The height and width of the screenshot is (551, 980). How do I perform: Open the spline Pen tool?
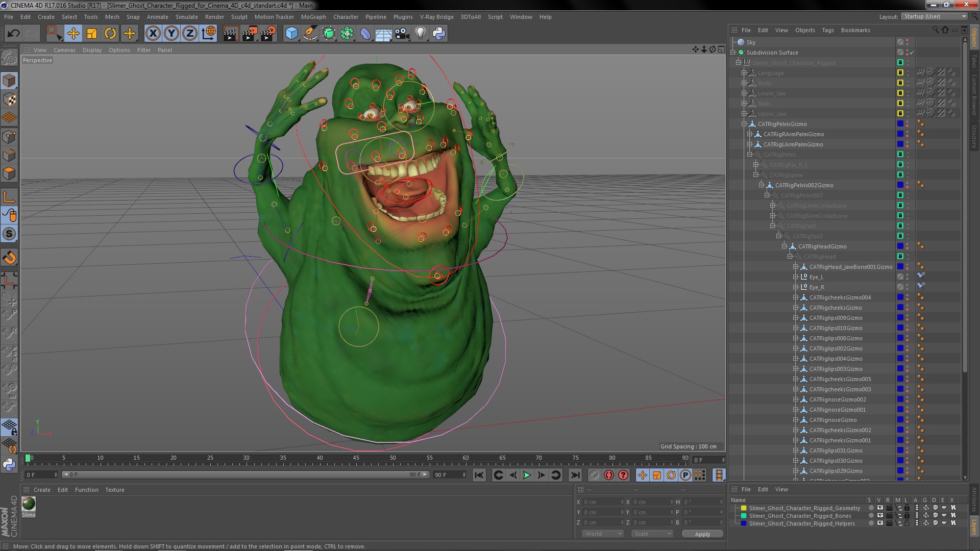click(x=310, y=34)
